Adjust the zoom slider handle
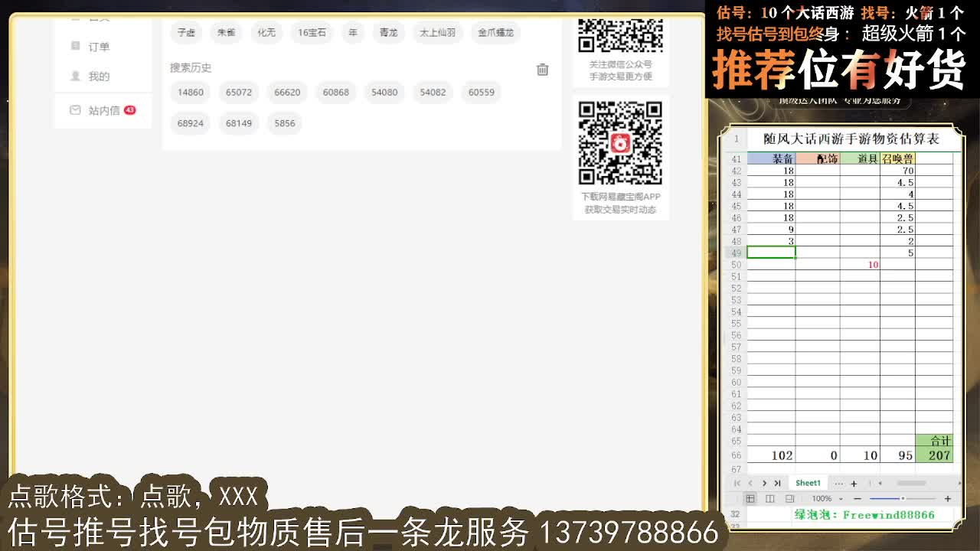This screenshot has width=980, height=551. 903,497
